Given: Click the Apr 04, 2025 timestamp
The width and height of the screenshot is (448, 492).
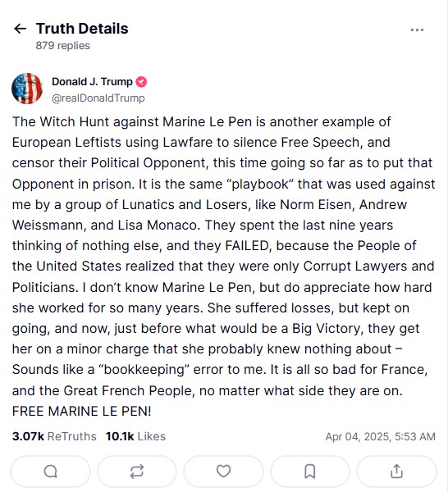Looking at the screenshot, I should coord(380,436).
